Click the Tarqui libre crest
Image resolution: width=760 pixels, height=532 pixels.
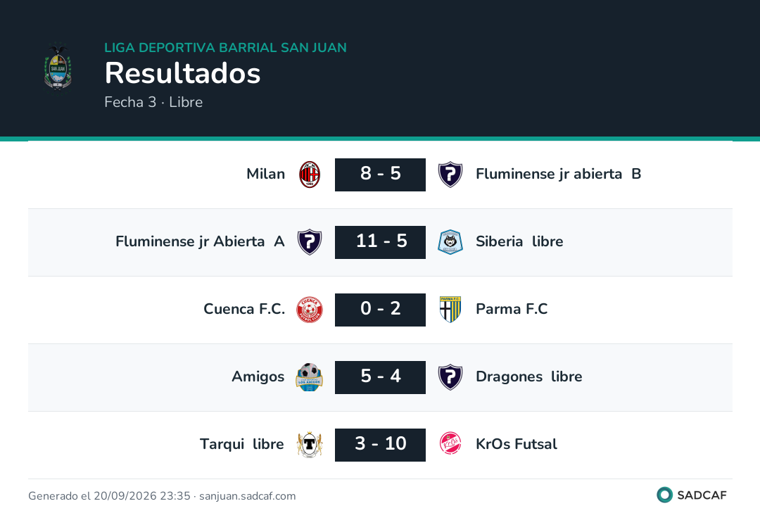point(309,445)
